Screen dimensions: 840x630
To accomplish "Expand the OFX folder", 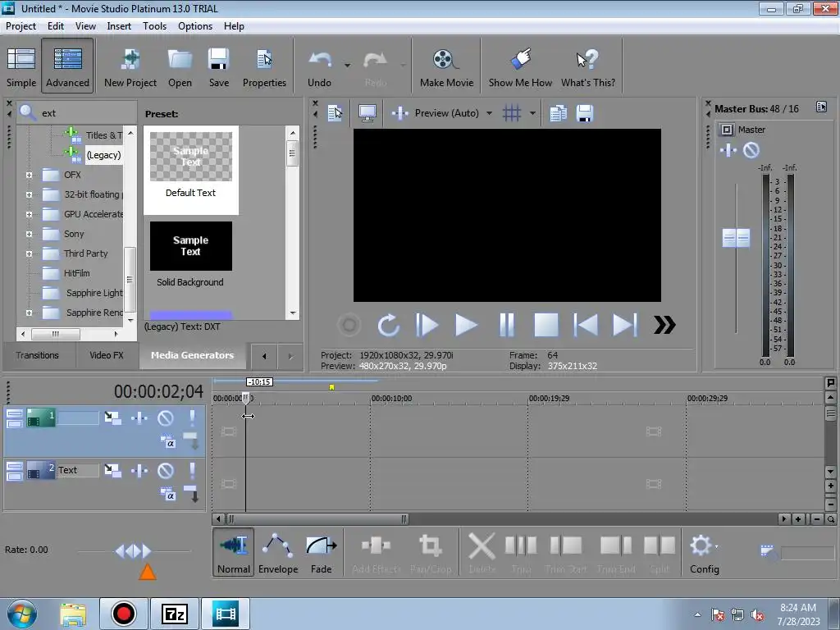I will [x=30, y=176].
